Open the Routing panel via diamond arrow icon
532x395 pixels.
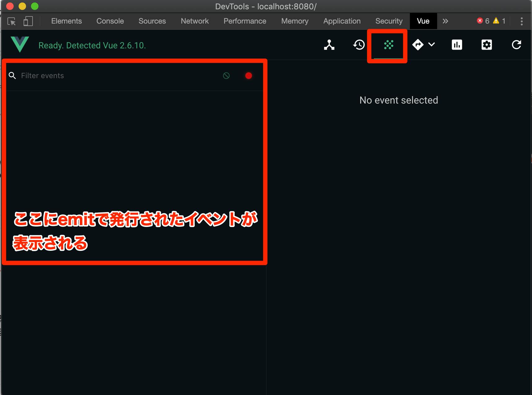[x=418, y=45]
